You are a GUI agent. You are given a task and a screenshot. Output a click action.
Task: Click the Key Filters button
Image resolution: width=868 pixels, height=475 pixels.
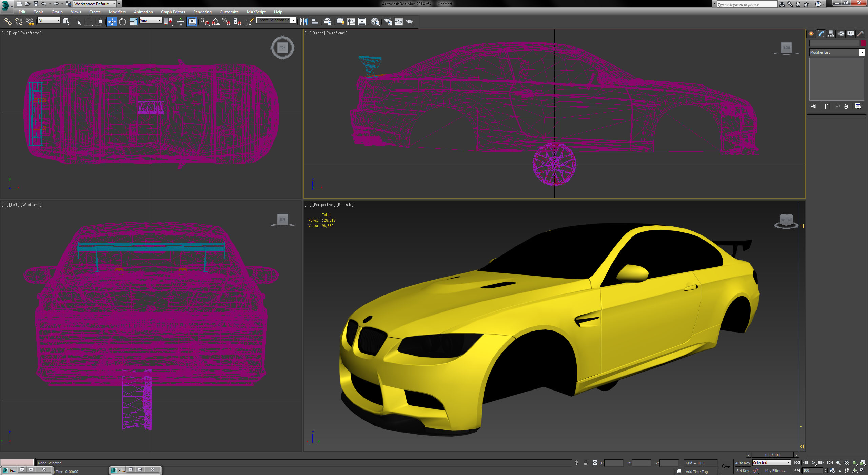pos(775,471)
